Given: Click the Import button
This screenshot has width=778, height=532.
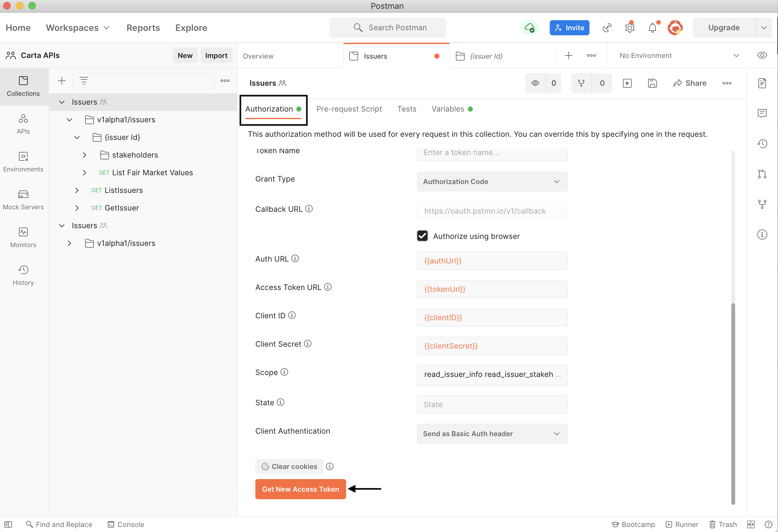Looking at the screenshot, I should [216, 55].
